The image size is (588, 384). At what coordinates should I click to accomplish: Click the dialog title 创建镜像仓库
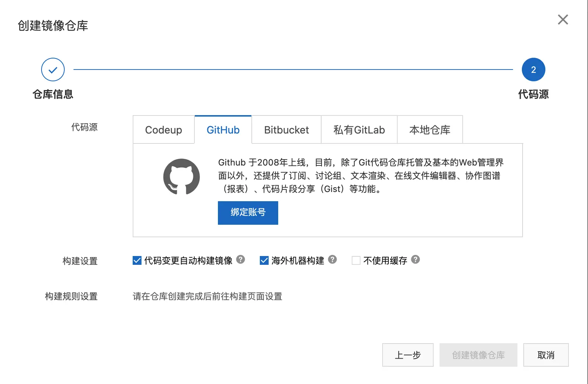click(53, 26)
